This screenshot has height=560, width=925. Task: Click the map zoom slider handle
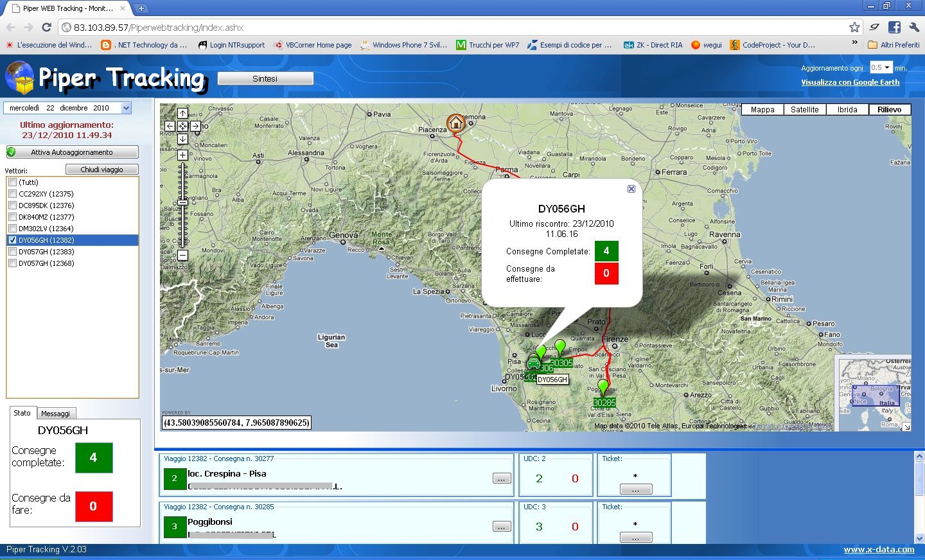[182, 202]
